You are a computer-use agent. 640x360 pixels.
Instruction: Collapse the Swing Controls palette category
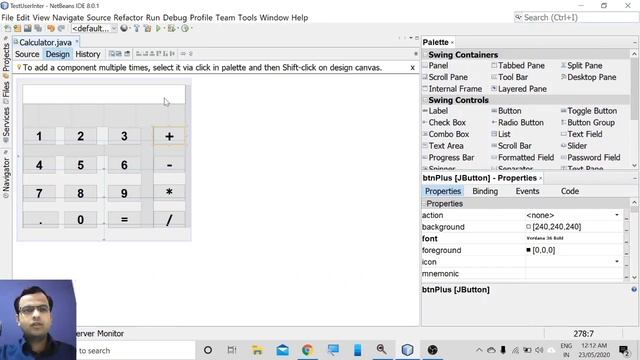coord(425,100)
